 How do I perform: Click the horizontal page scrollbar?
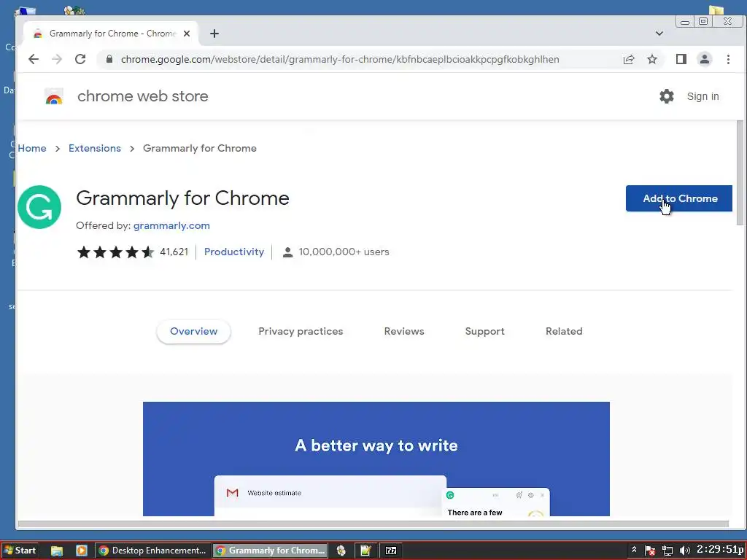[373, 524]
